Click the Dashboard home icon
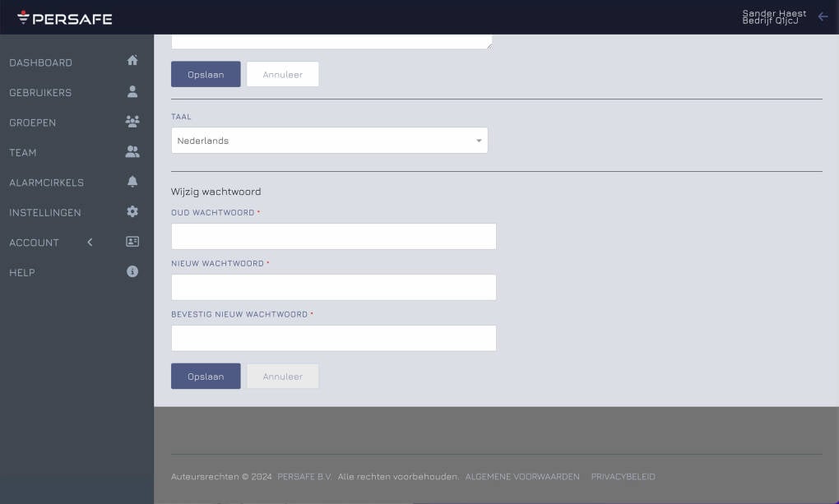This screenshot has height=504, width=839. click(132, 60)
